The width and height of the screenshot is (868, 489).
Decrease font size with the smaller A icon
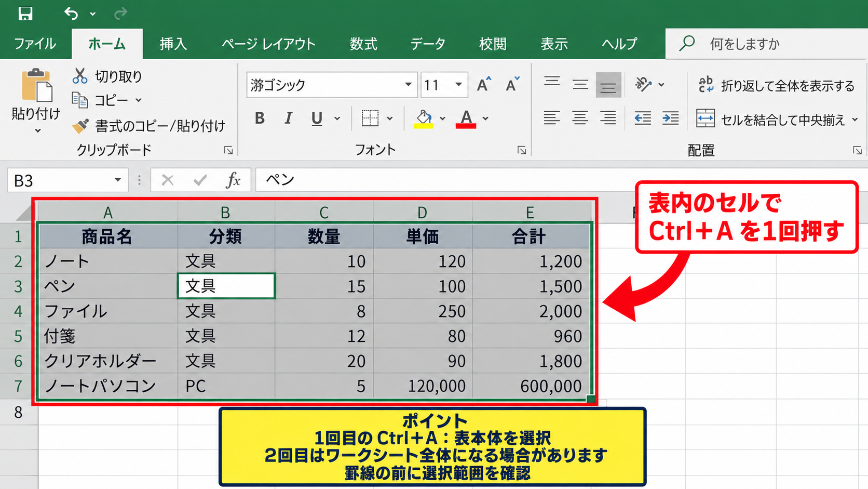[512, 84]
